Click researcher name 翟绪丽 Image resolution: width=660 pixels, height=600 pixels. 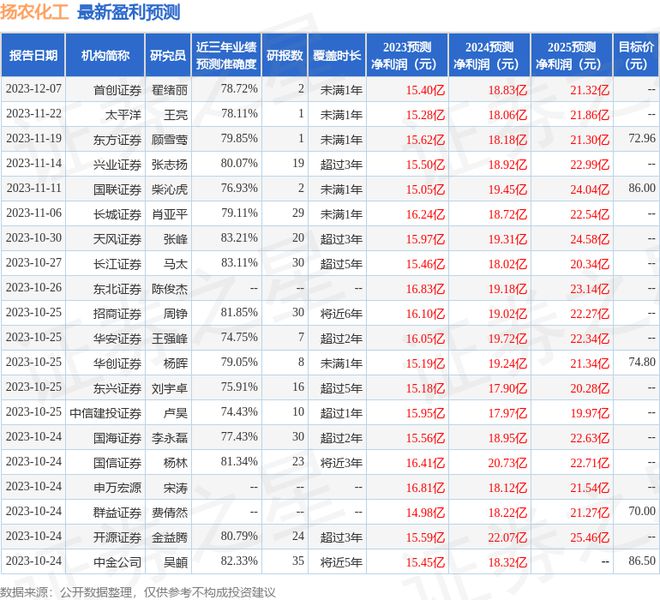[x=170, y=90]
